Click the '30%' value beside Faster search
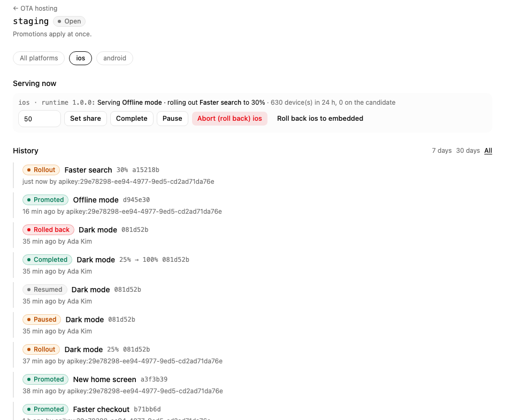Screen dimensions: 505x420 [122, 170]
